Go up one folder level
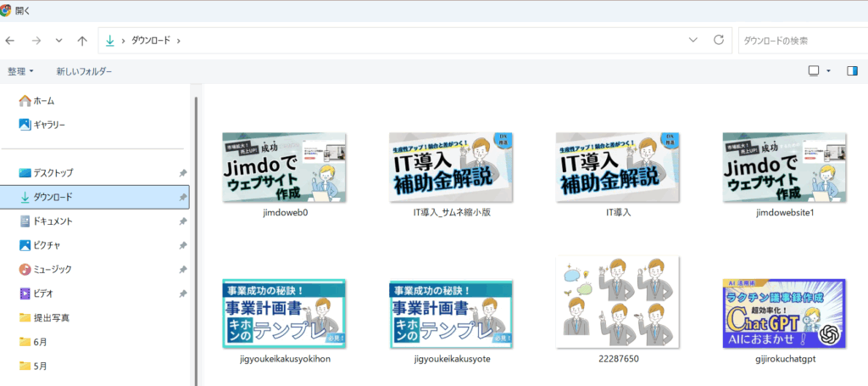 coord(82,41)
